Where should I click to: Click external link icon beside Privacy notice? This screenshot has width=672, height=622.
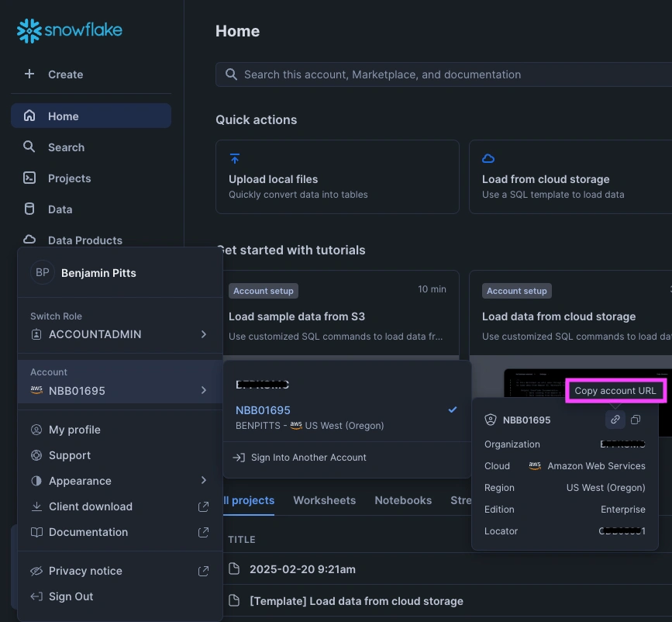click(x=203, y=571)
